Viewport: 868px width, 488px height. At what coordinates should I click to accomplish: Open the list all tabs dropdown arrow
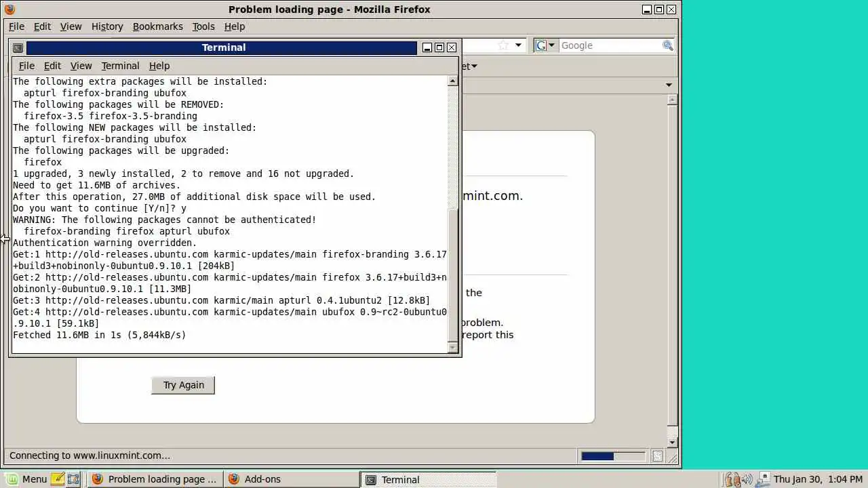pos(669,85)
